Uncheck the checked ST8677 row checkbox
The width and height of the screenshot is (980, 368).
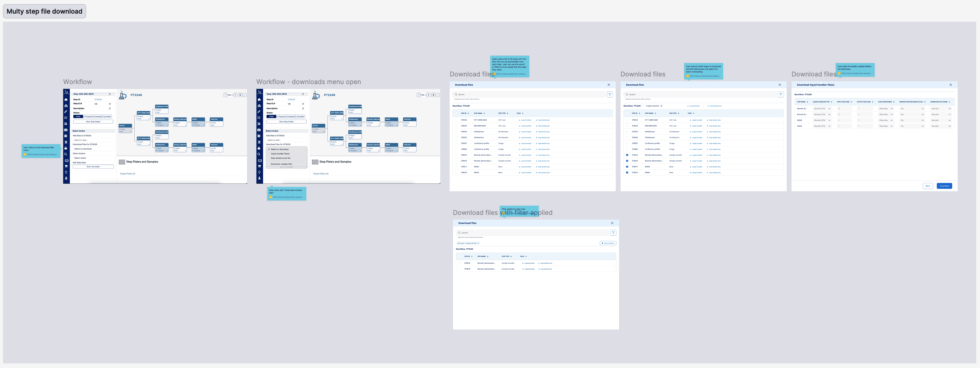627,167
